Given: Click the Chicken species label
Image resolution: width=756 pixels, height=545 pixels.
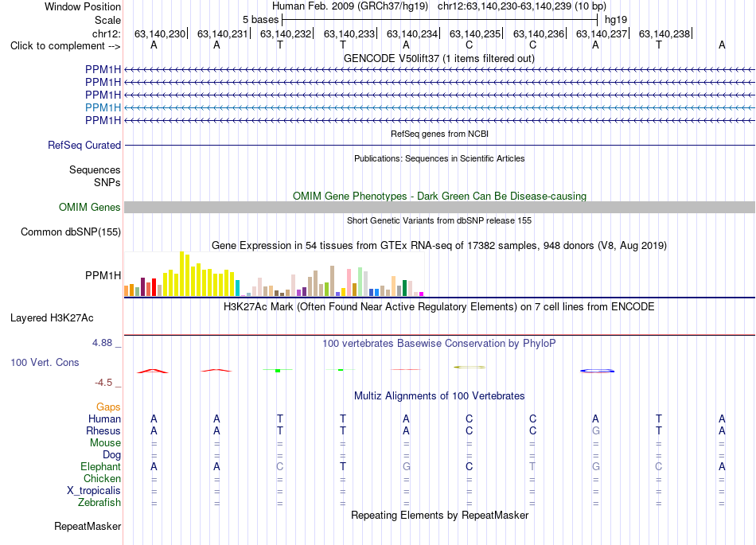Looking at the screenshot, I should pyautogui.click(x=102, y=478).
